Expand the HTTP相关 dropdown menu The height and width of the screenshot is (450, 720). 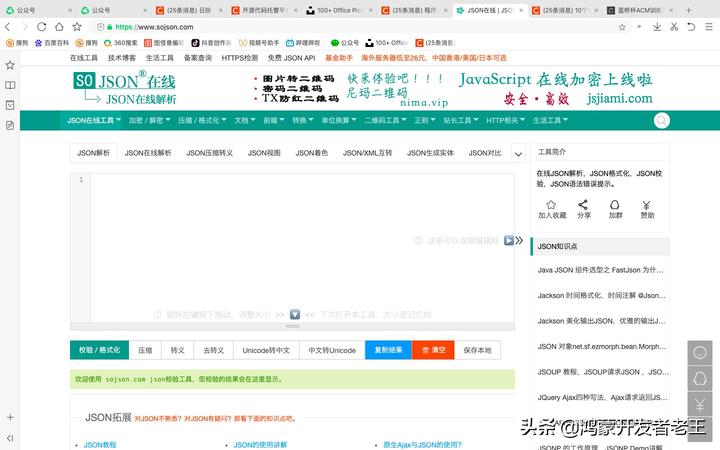coord(506,120)
